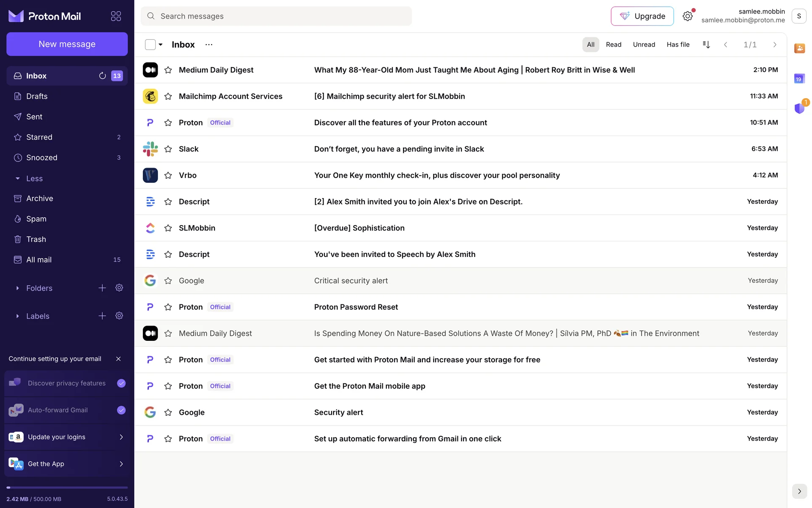The width and height of the screenshot is (812, 508).
Task: Filter inbox by Unread
Action: coord(644,44)
